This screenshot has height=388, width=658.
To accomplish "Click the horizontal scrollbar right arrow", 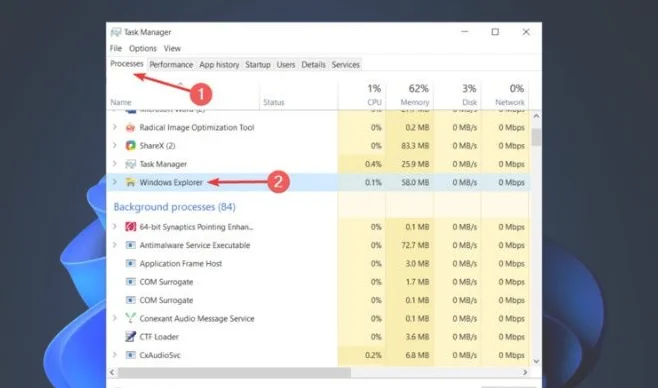I will [x=525, y=372].
